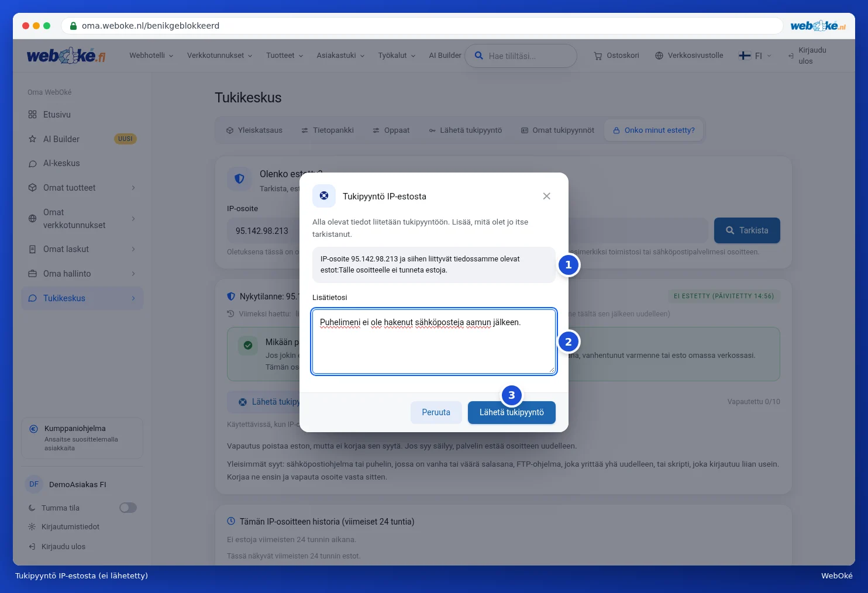Toggle the Tumma tila dark mode switch
Image resolution: width=868 pixels, height=593 pixels.
click(x=128, y=508)
